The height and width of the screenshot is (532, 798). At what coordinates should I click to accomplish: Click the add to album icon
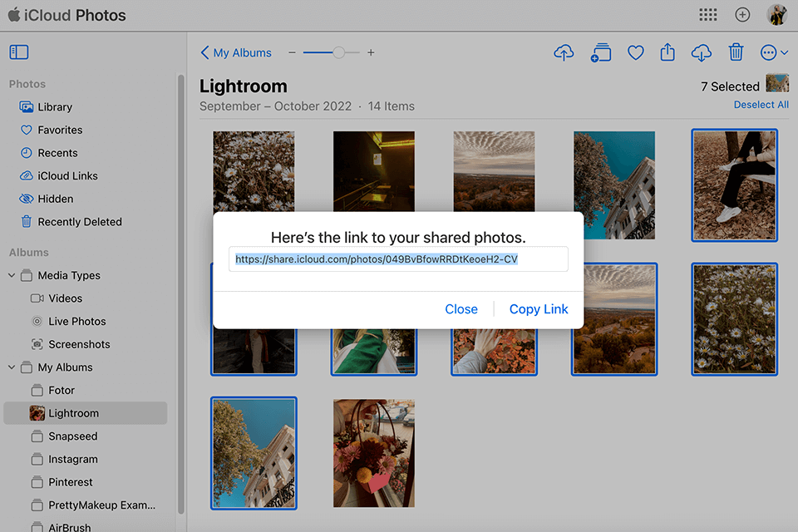pos(600,52)
